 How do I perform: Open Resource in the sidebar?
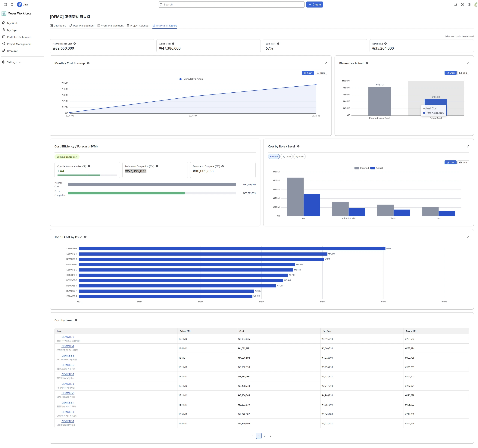(x=12, y=51)
